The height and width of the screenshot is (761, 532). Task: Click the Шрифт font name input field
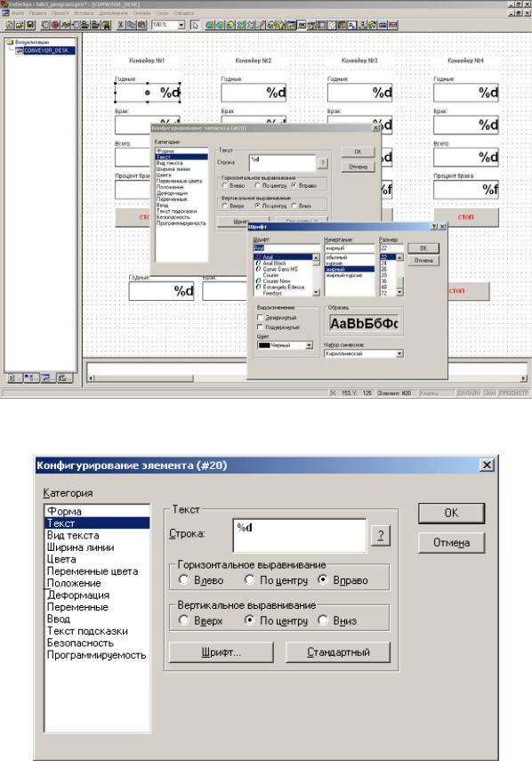[x=286, y=248]
